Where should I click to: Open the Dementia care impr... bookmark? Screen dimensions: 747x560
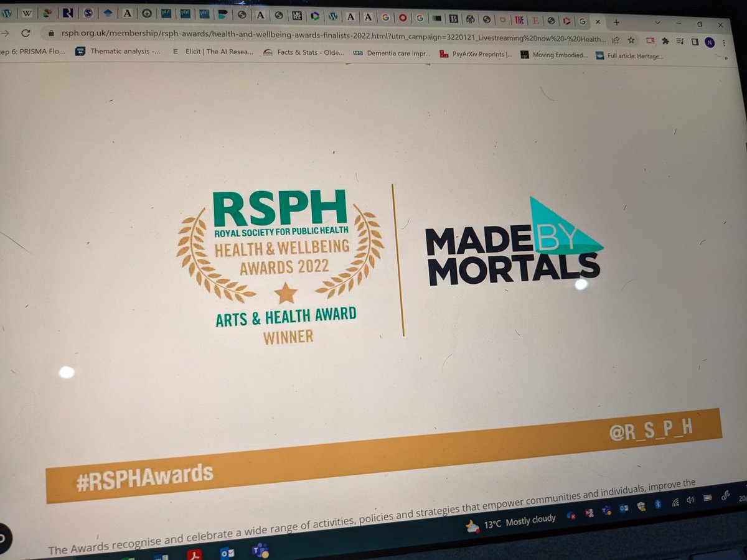coord(392,53)
